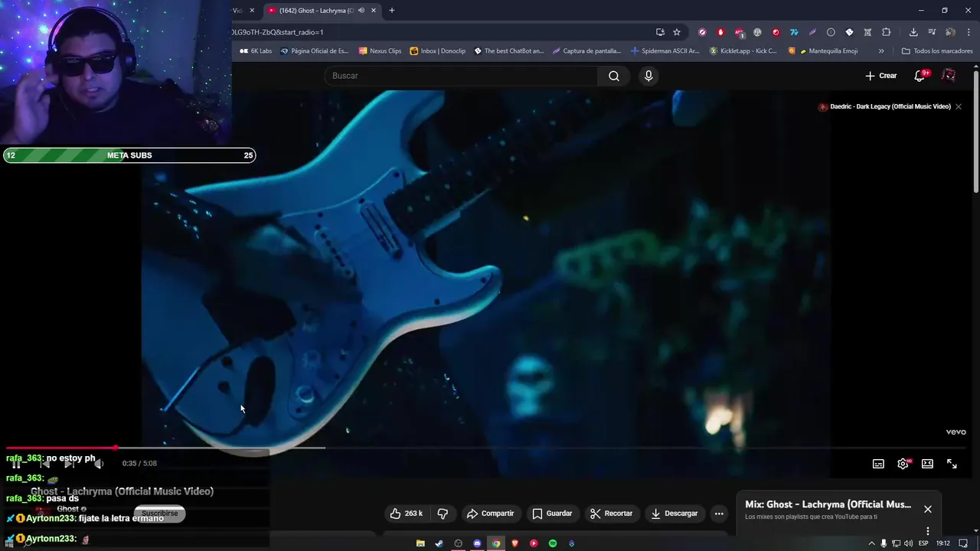Open the Mantequilla Emoji bookmark
980x551 pixels.
coord(823,51)
